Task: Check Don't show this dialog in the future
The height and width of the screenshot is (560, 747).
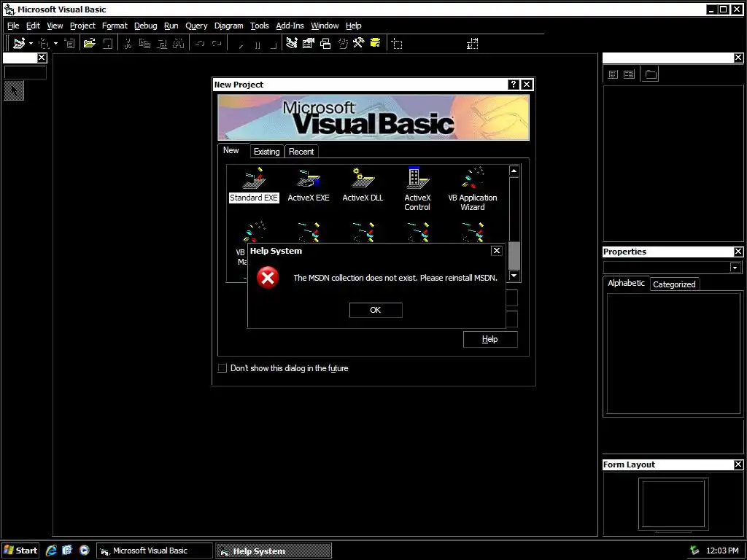Action: pos(222,368)
